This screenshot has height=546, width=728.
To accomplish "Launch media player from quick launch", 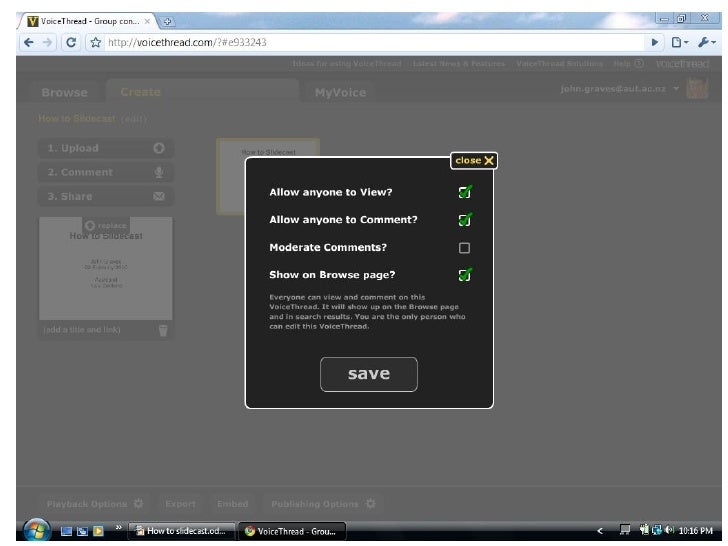I will point(98,531).
